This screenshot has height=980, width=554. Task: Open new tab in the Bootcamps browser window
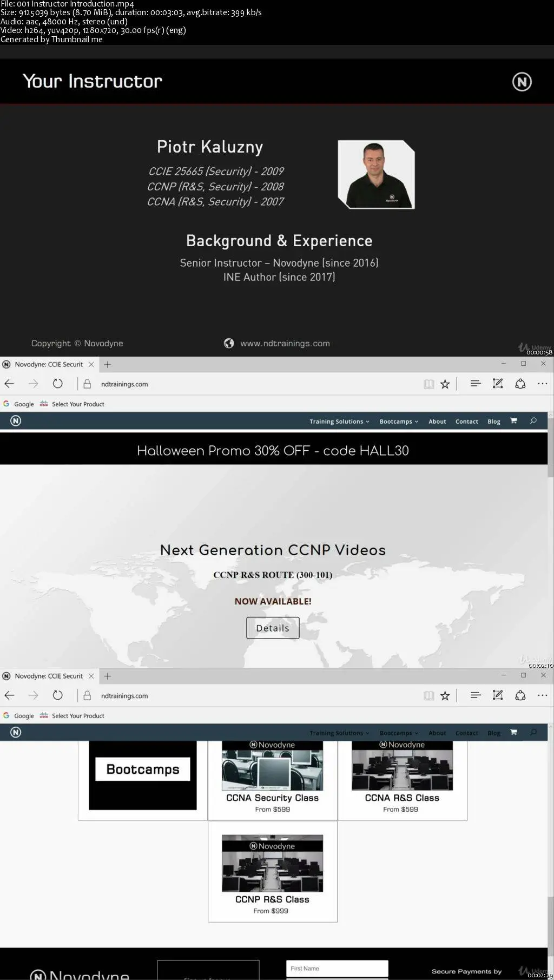tap(108, 676)
